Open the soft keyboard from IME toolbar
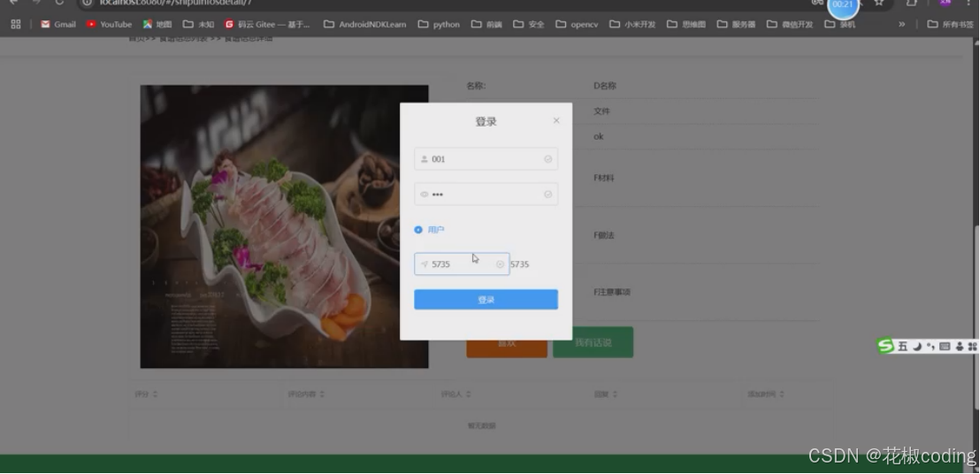The image size is (980, 474). pos(945,346)
